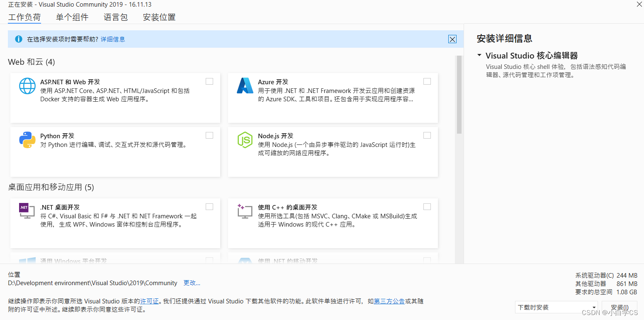Image resolution: width=644 pixels, height=320 pixels.
Task: Click the .NET desktop development icon
Action: pyautogui.click(x=27, y=211)
